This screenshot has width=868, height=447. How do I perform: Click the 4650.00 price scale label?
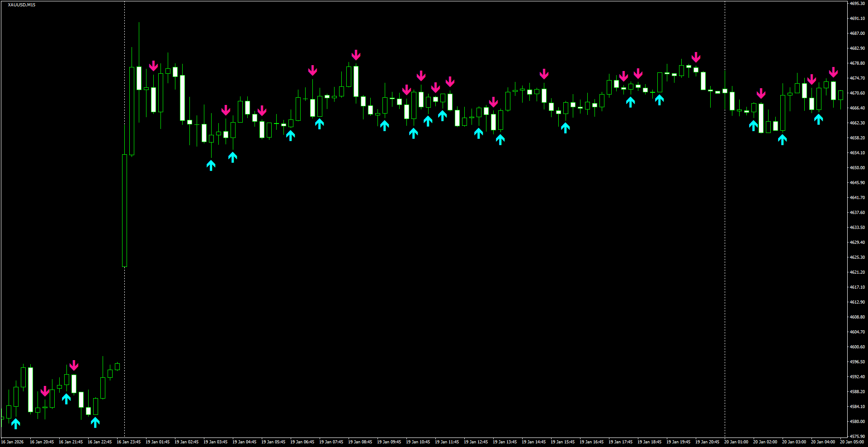pos(857,168)
